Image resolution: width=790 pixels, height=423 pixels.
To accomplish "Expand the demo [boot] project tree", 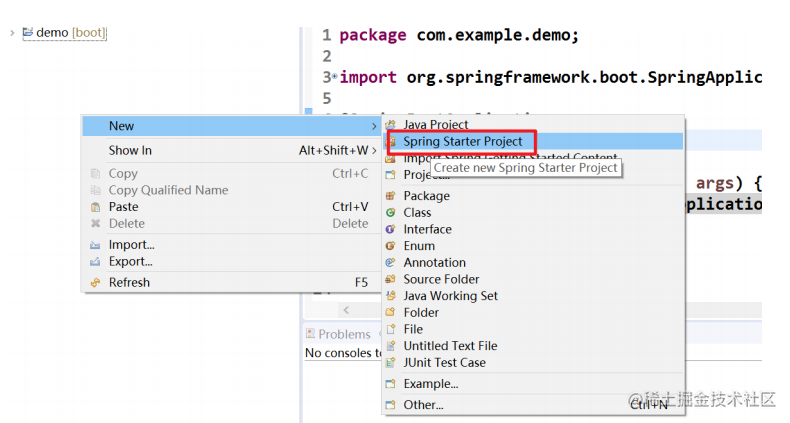I will click(x=12, y=33).
